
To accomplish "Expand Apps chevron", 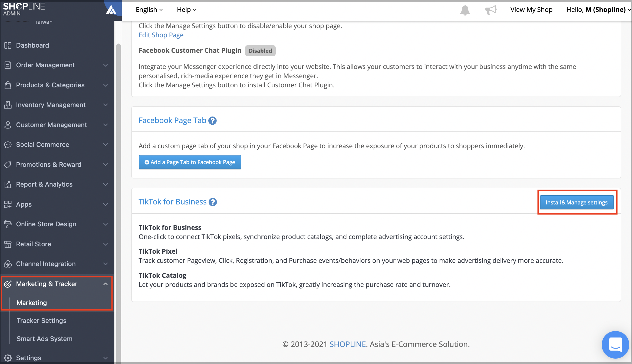I will 106,204.
